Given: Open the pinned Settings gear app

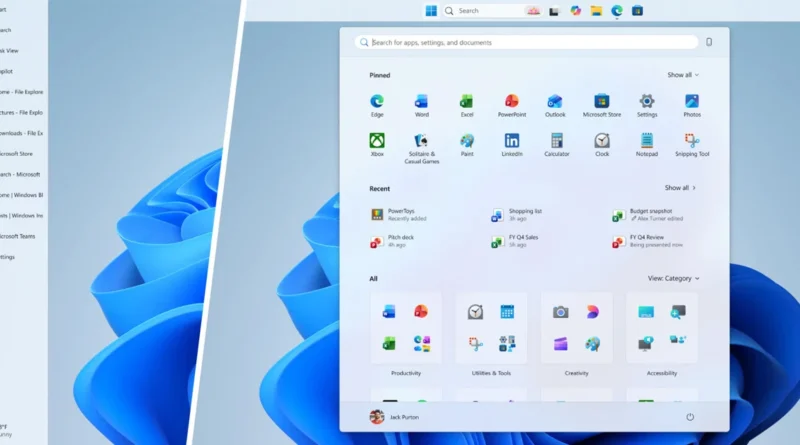Looking at the screenshot, I should click(647, 106).
